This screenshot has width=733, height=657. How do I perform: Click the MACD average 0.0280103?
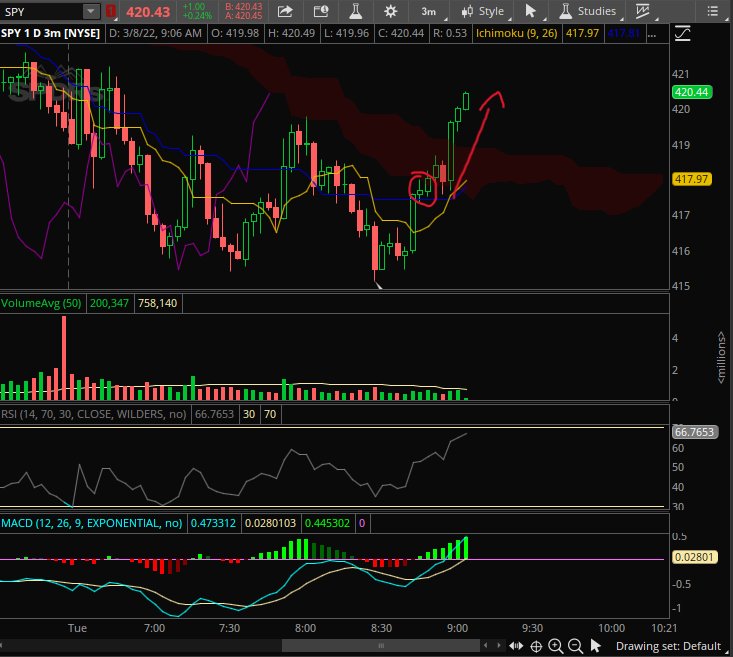click(270, 523)
